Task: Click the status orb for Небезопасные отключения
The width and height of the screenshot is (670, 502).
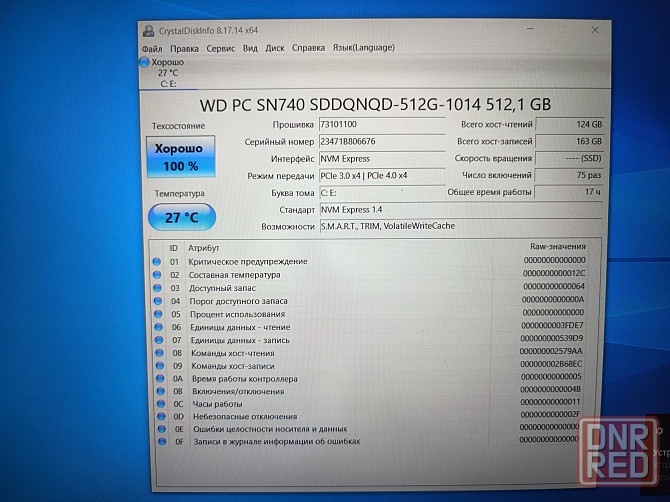Action: [x=156, y=415]
